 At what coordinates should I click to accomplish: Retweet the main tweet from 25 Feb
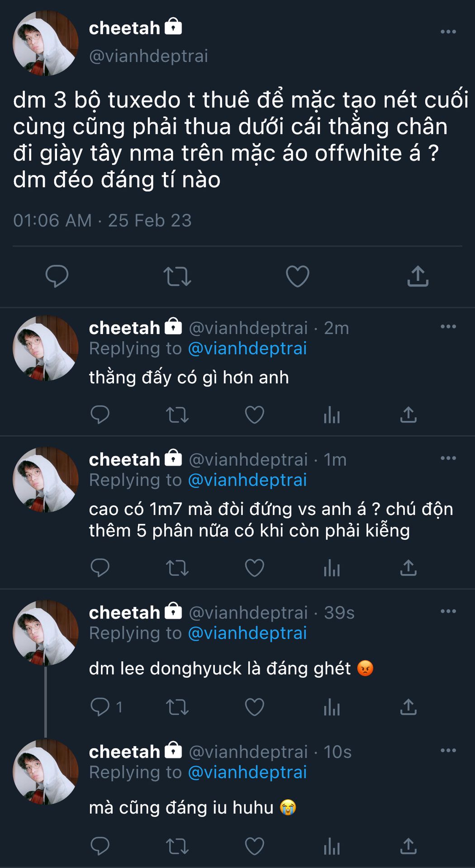pyautogui.click(x=177, y=277)
